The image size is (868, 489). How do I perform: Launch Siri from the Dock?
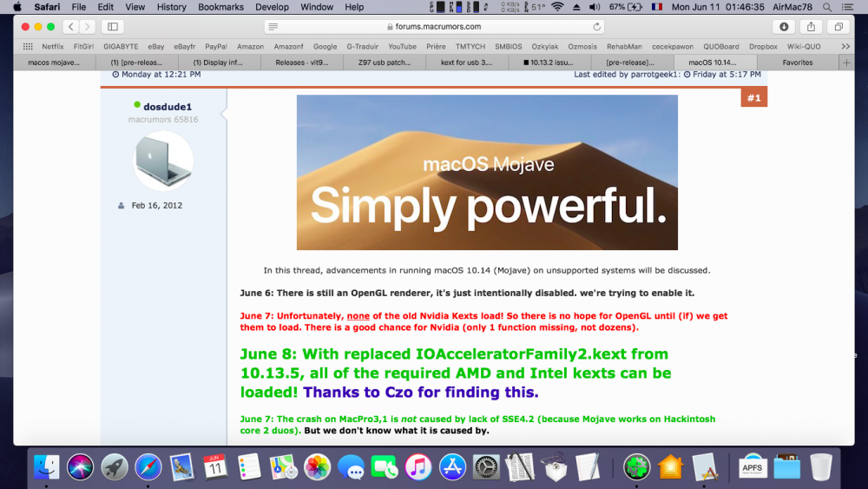pyautogui.click(x=80, y=466)
